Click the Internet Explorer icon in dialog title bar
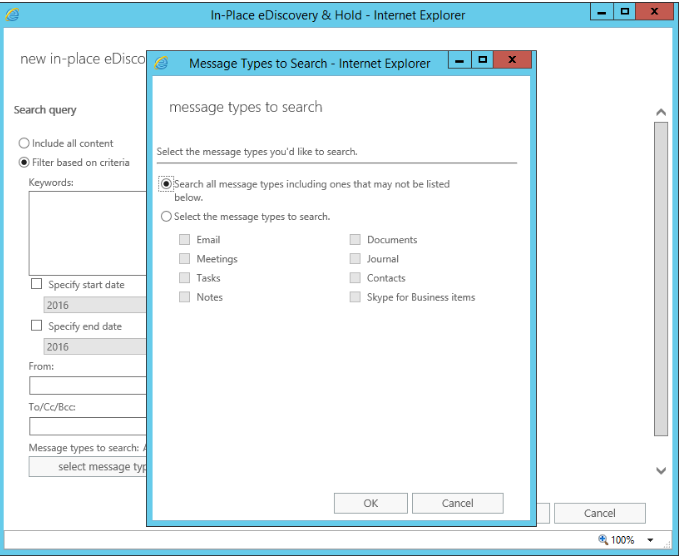The width and height of the screenshot is (682, 556). (x=162, y=63)
